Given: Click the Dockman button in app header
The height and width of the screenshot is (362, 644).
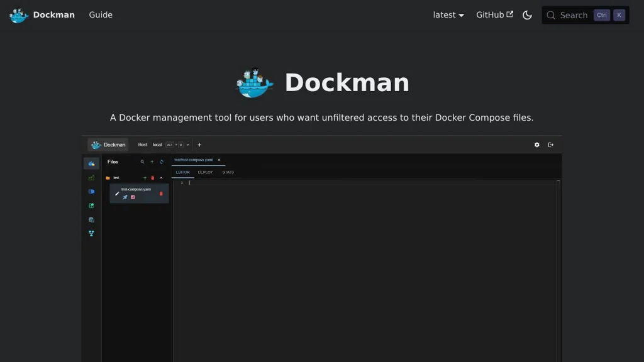Looking at the screenshot, I should pyautogui.click(x=108, y=145).
